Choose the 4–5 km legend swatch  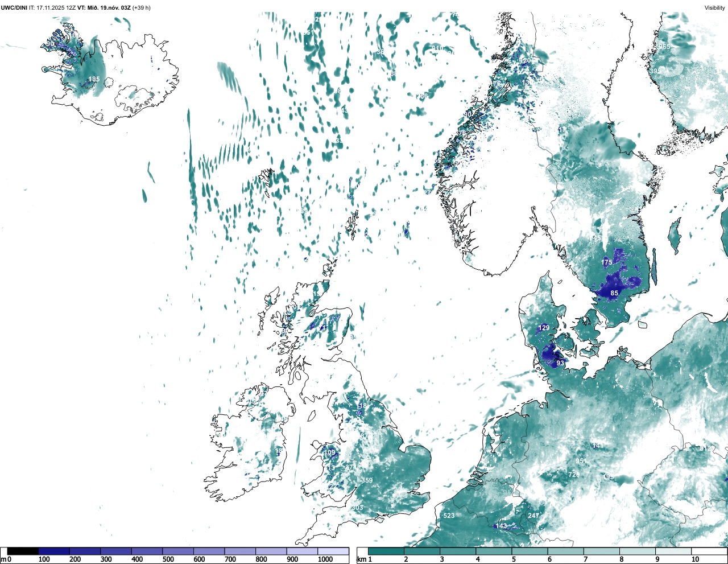[494, 551]
